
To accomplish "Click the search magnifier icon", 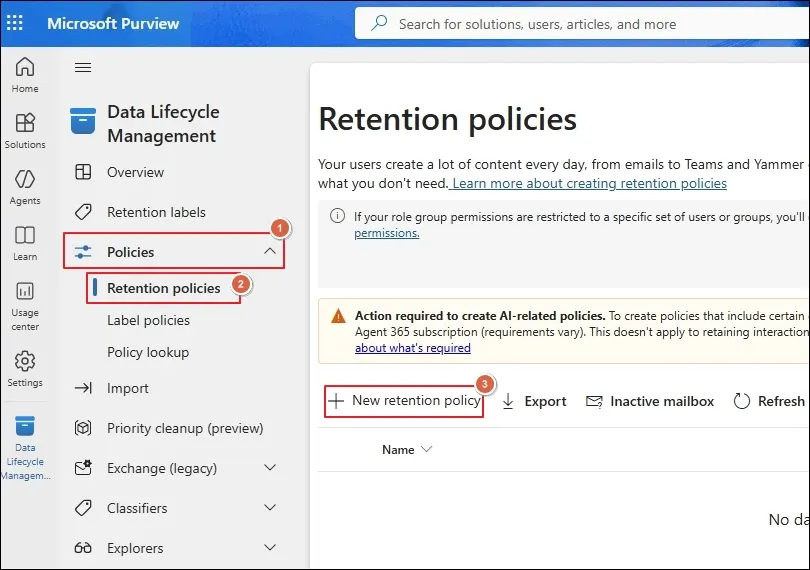I will coord(379,23).
